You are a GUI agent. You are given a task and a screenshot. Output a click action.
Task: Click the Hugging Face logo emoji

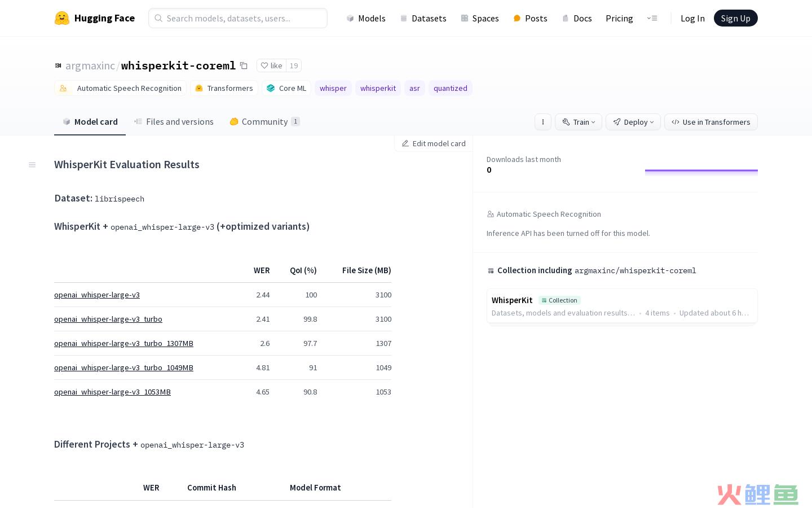62,18
